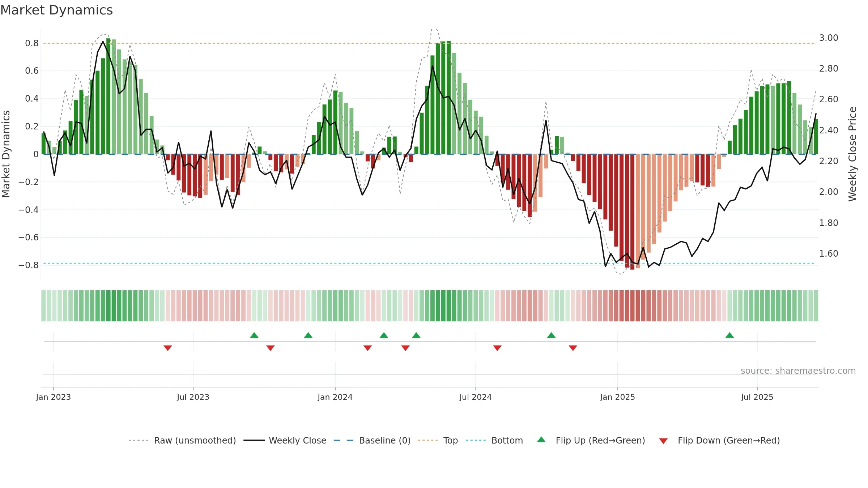
Task: Toggle the Bottom legend entry
Action: pyautogui.click(x=494, y=440)
